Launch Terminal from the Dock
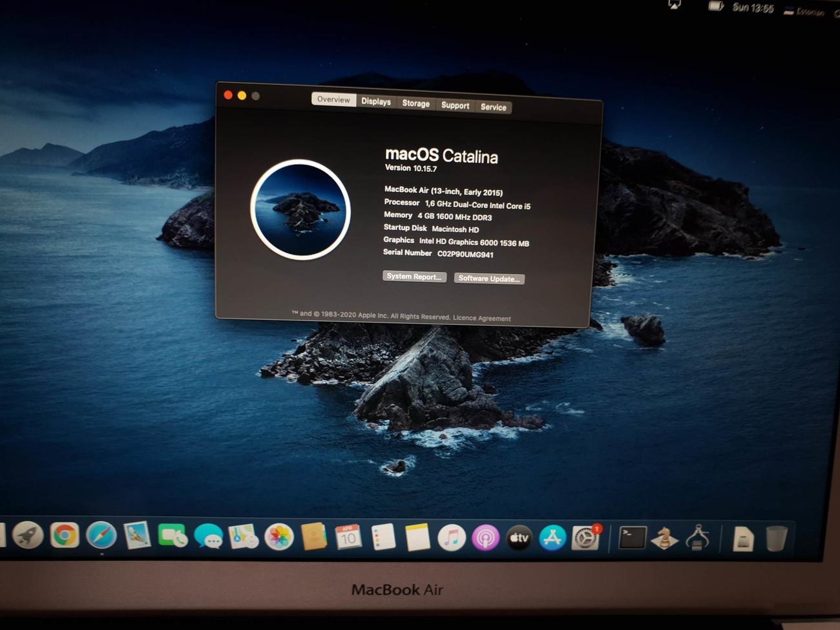The width and height of the screenshot is (840, 630). point(632,538)
